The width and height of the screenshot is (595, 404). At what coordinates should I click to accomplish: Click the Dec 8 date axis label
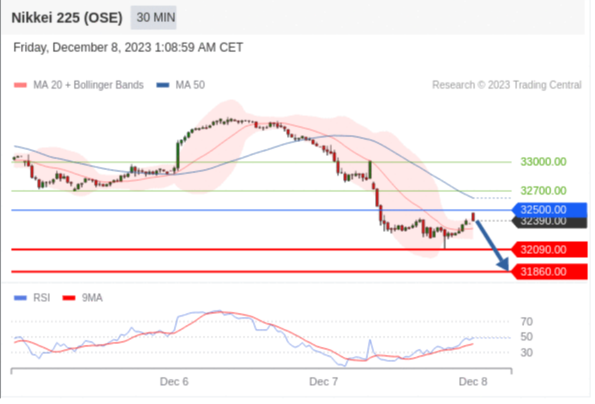(473, 382)
